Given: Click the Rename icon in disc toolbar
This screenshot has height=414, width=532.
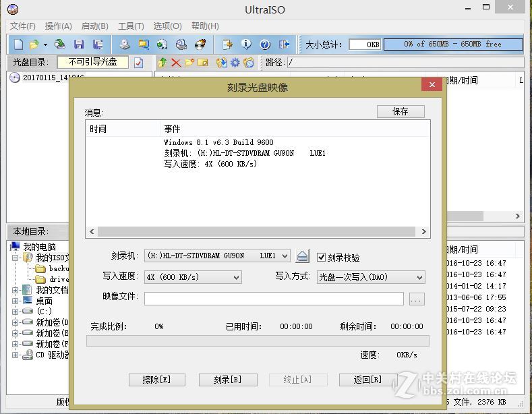Looking at the screenshot, I should [x=202, y=63].
